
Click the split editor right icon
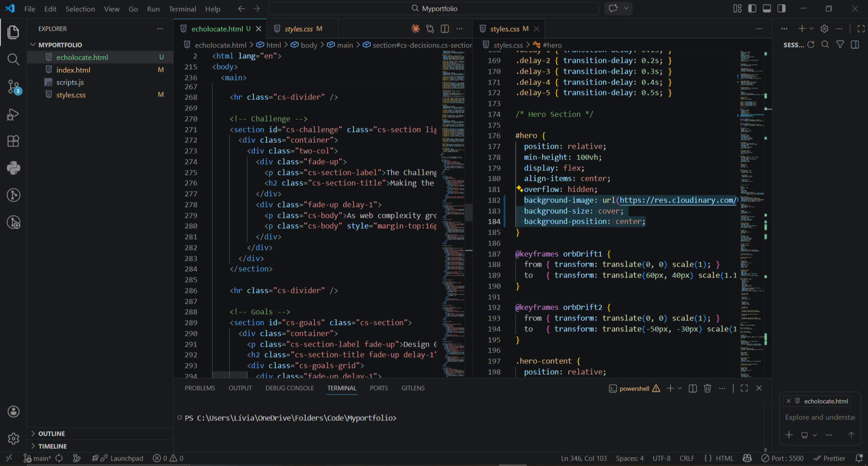click(x=445, y=29)
